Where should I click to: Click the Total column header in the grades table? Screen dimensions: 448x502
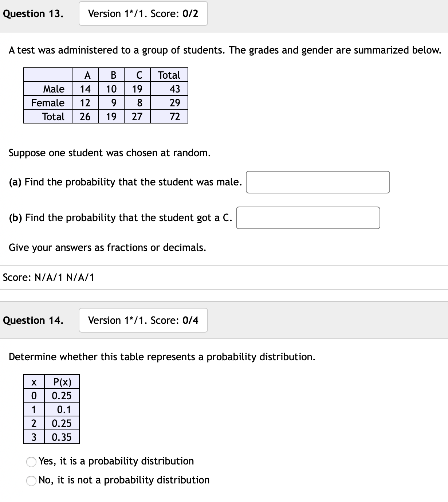[169, 75]
